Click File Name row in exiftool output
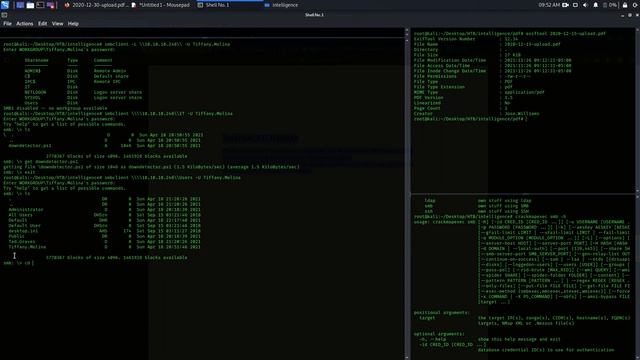Screen dimensions: 640x360 point(487,44)
